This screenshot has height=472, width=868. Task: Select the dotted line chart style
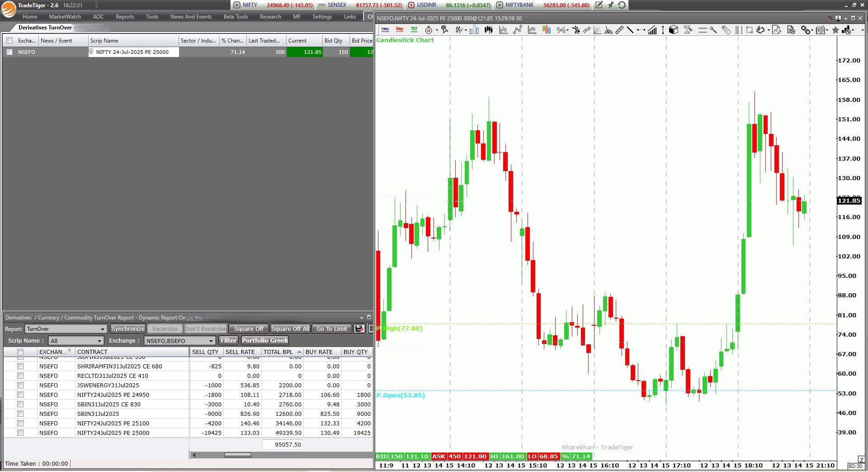tap(517, 29)
